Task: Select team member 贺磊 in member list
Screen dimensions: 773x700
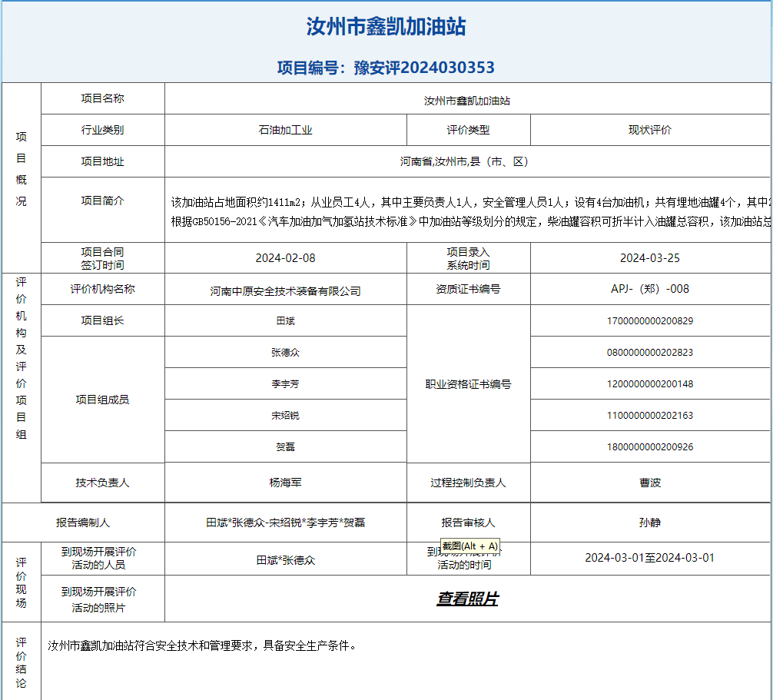Action: click(x=285, y=447)
